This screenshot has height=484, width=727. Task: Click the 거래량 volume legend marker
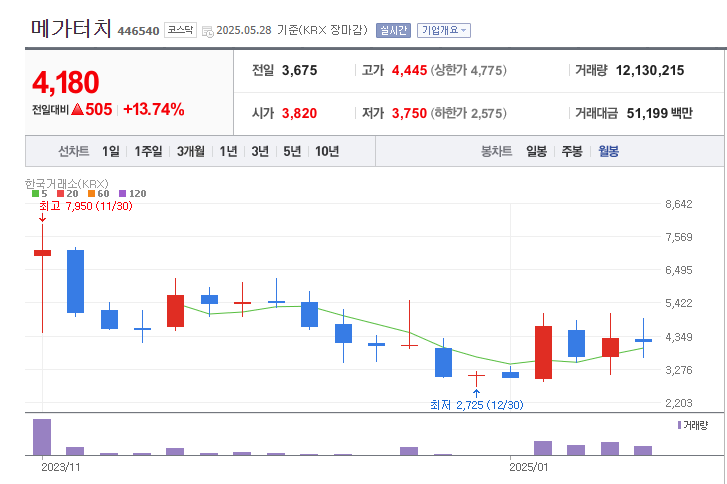click(679, 425)
